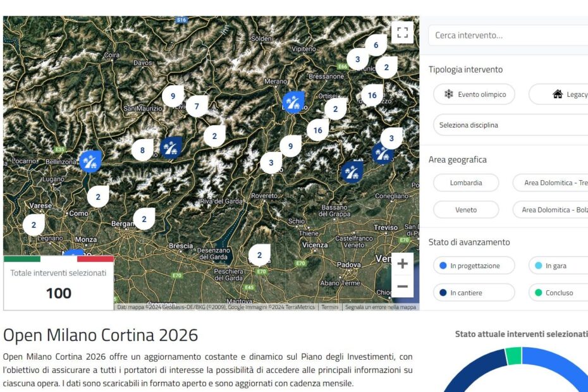Click the house icon on the Legacy filter
This screenshot has width=588, height=392.
[x=555, y=94]
